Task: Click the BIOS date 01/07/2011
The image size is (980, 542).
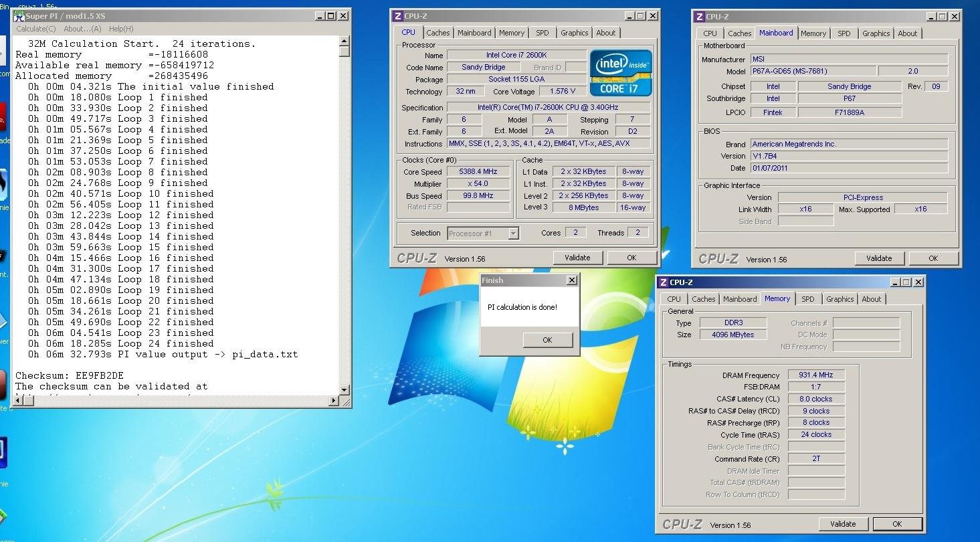Action: click(848, 168)
